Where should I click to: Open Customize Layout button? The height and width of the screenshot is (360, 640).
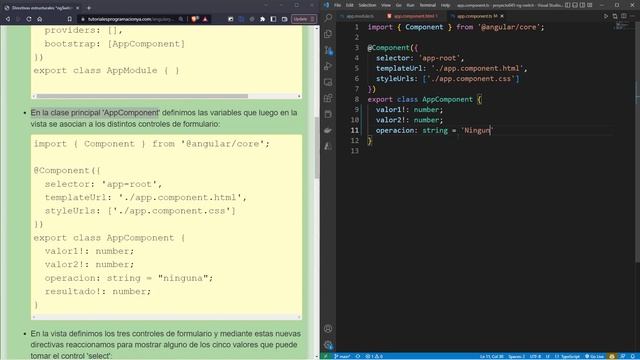[590, 5]
